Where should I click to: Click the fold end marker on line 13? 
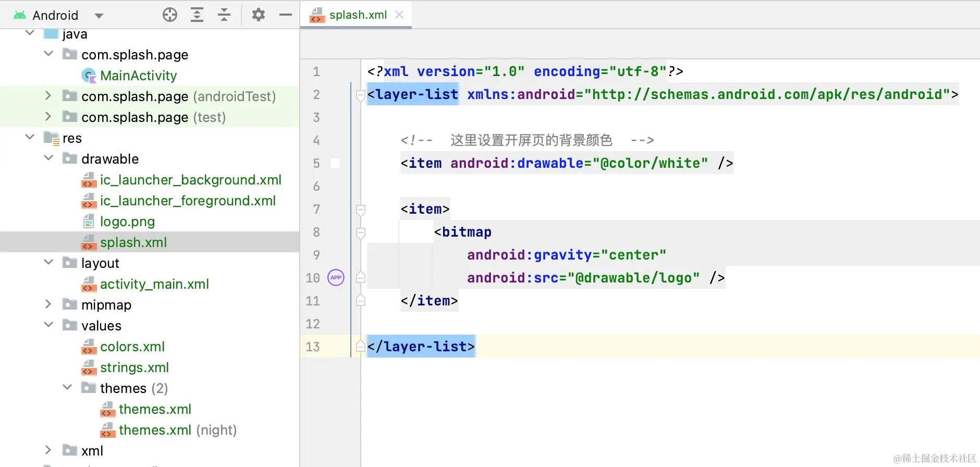point(360,347)
